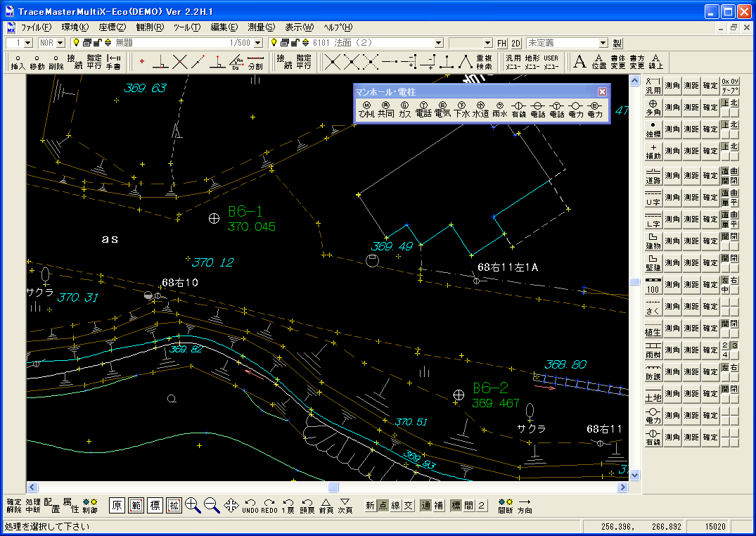Click the 製 button
756x536 pixels.
617,43
